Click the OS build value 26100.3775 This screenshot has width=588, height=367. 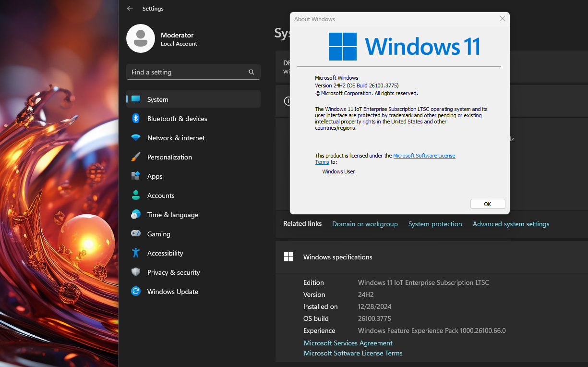pyautogui.click(x=374, y=318)
